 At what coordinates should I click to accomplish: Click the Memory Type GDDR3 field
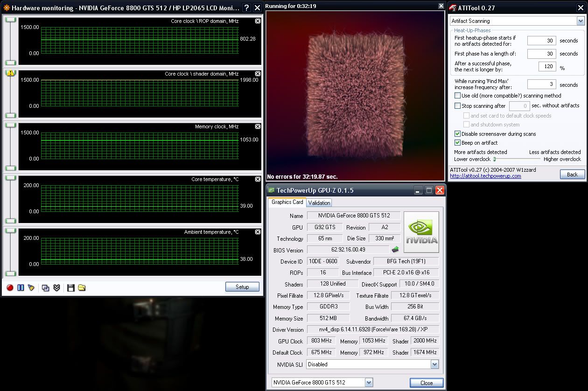coord(329,307)
